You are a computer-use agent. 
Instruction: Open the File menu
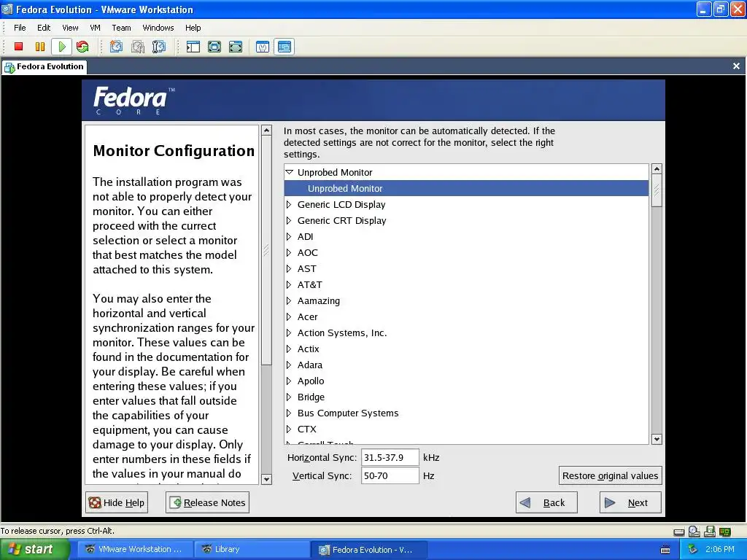(20, 28)
